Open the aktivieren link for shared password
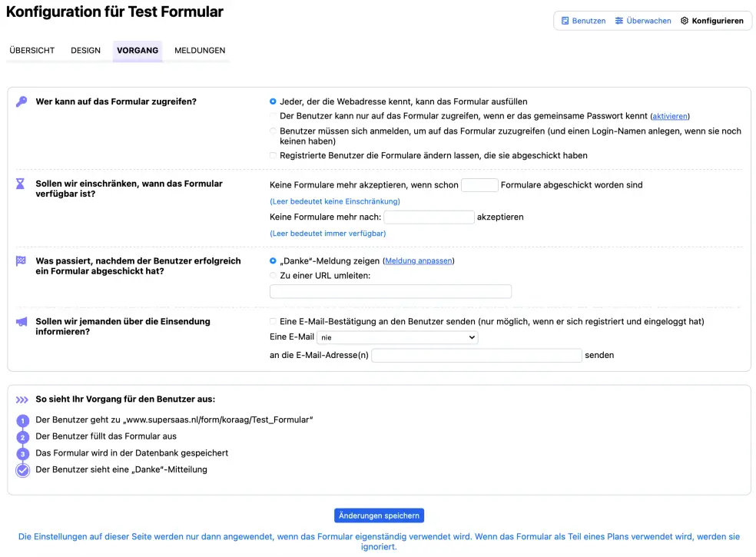 point(669,115)
